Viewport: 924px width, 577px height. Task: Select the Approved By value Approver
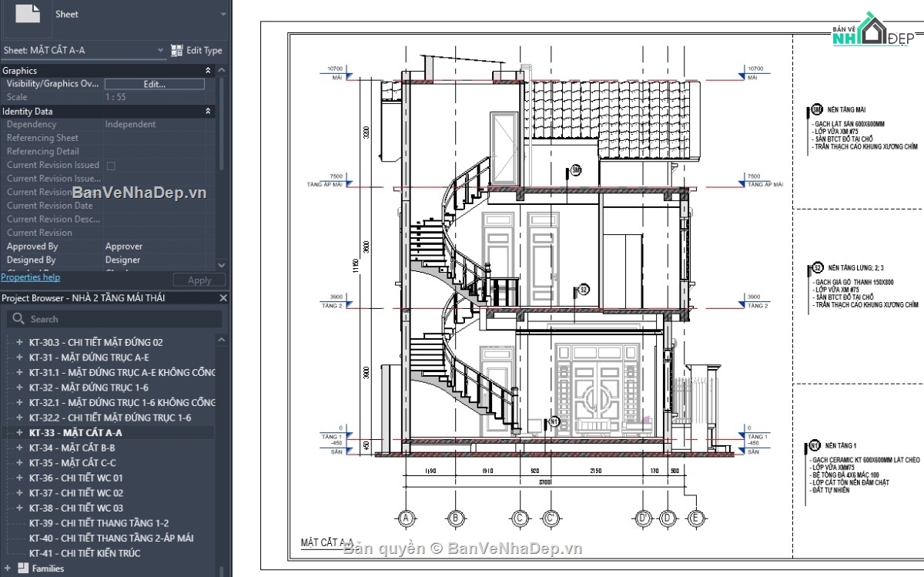click(x=124, y=247)
